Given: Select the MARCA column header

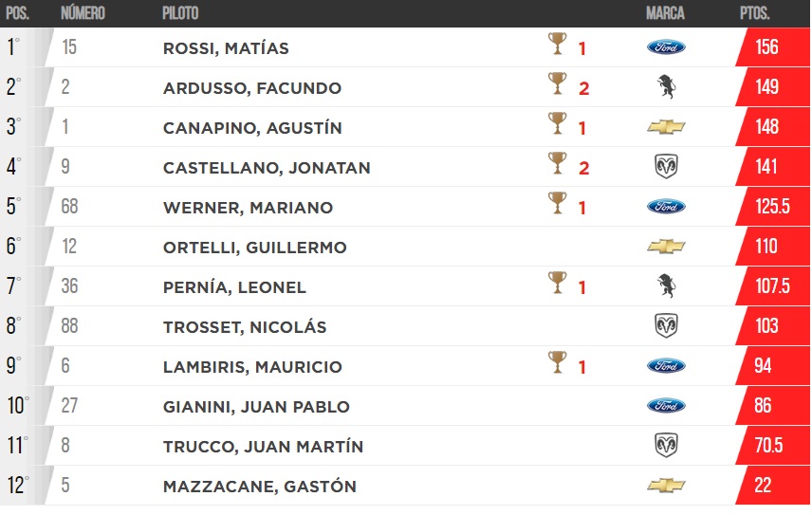Looking at the screenshot, I should pyautogui.click(x=665, y=13).
